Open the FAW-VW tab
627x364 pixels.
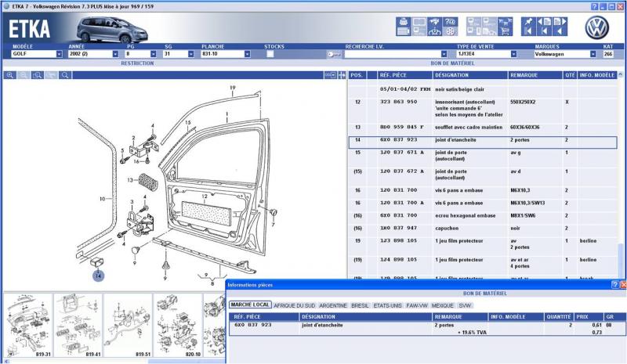pyautogui.click(x=417, y=305)
